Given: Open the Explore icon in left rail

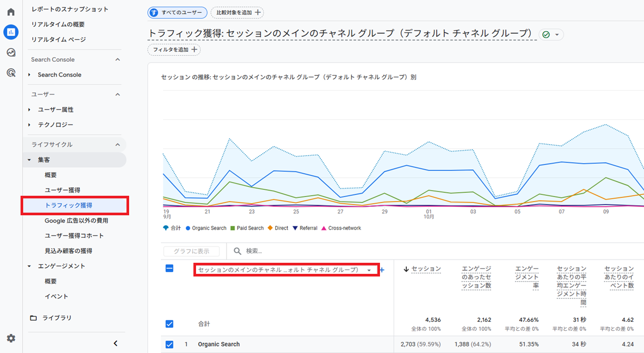Looking at the screenshot, I should click(11, 53).
